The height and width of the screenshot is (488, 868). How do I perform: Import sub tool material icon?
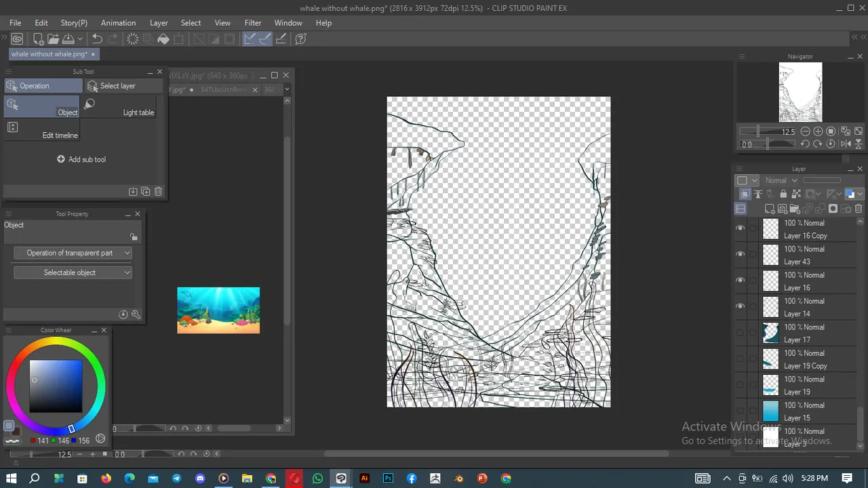pyautogui.click(x=133, y=192)
